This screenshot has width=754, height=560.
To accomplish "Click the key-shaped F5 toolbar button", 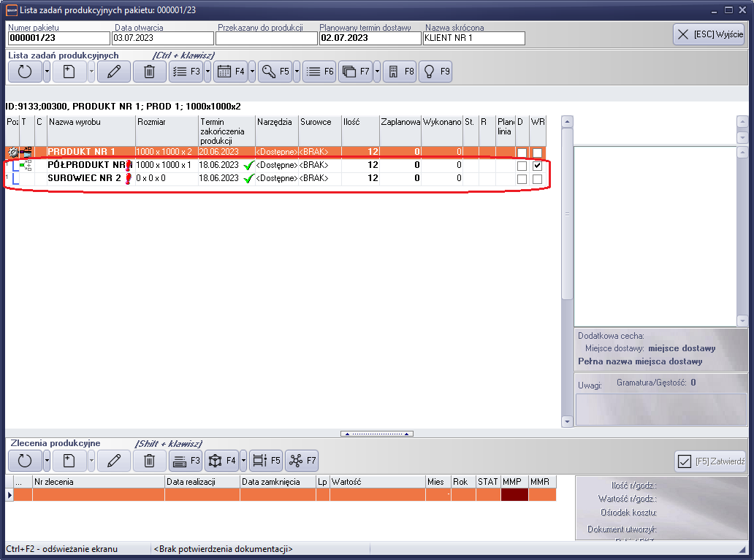I will 275,72.
